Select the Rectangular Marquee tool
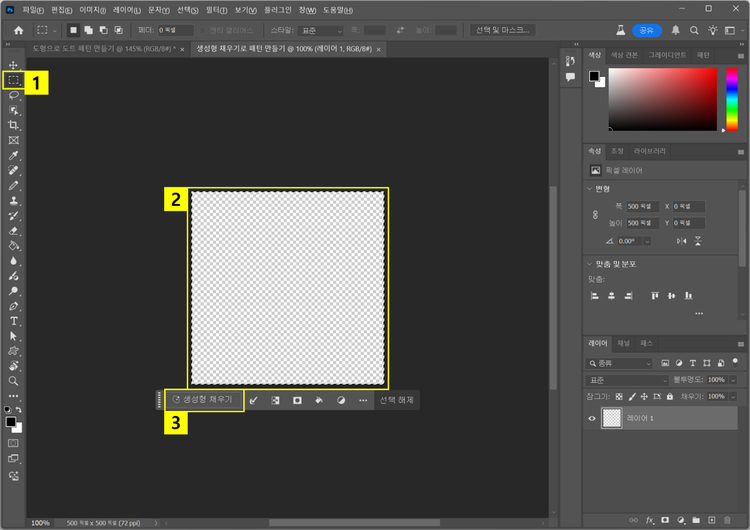Viewport: 750px width, 530px height. click(14, 79)
